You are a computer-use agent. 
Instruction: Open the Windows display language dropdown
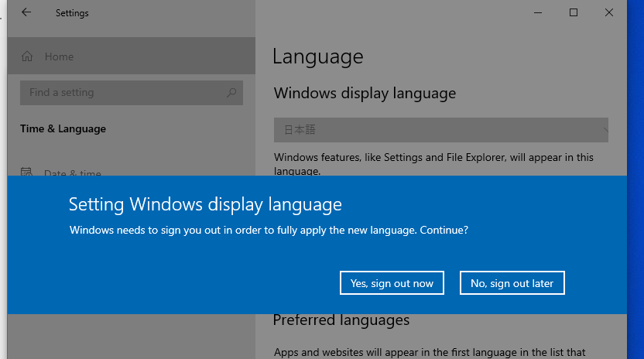440,130
